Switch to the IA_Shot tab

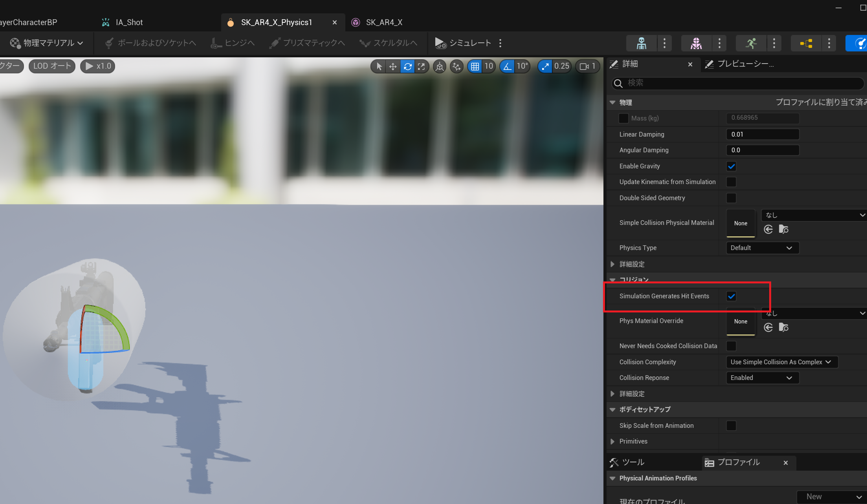coord(129,22)
